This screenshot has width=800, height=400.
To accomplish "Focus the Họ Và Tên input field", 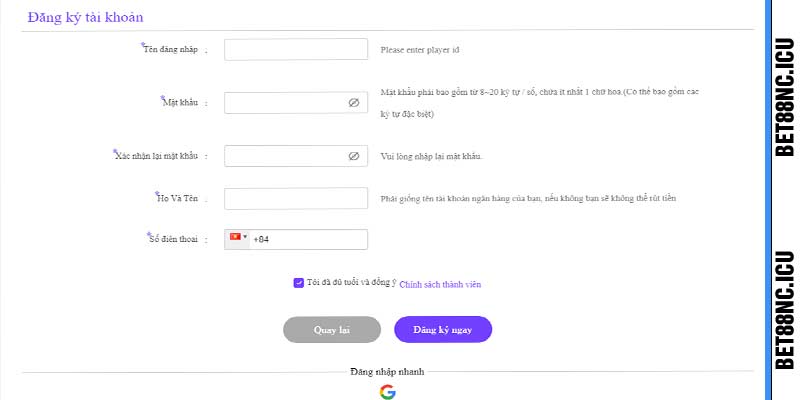I will pos(296,198).
